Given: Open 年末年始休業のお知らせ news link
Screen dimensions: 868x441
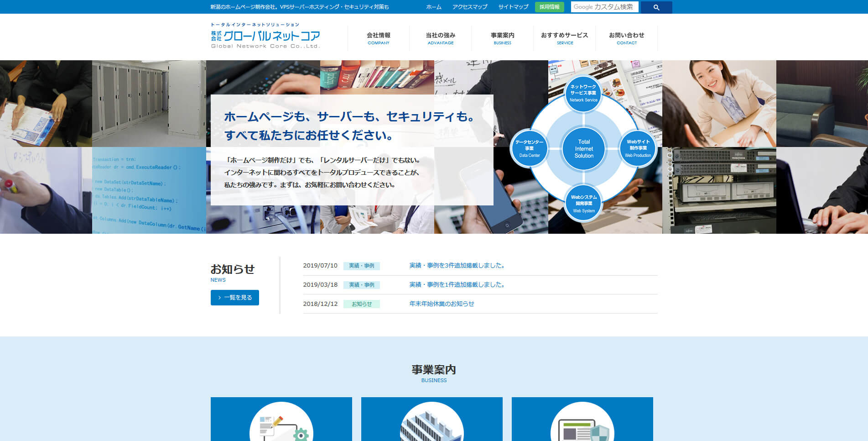Looking at the screenshot, I should (442, 304).
